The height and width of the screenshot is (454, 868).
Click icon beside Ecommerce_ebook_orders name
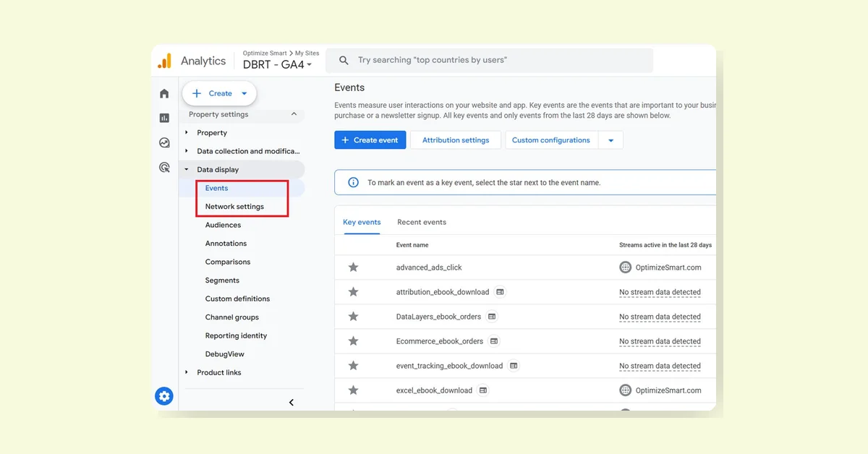coord(494,341)
